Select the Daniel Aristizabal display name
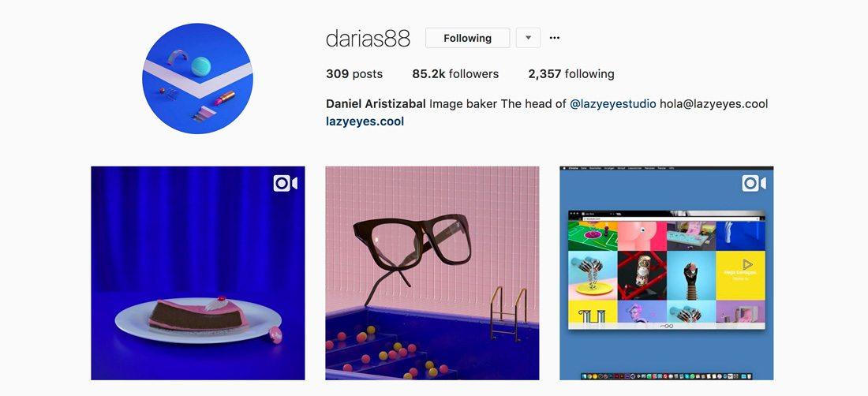The image size is (868, 396). (376, 104)
